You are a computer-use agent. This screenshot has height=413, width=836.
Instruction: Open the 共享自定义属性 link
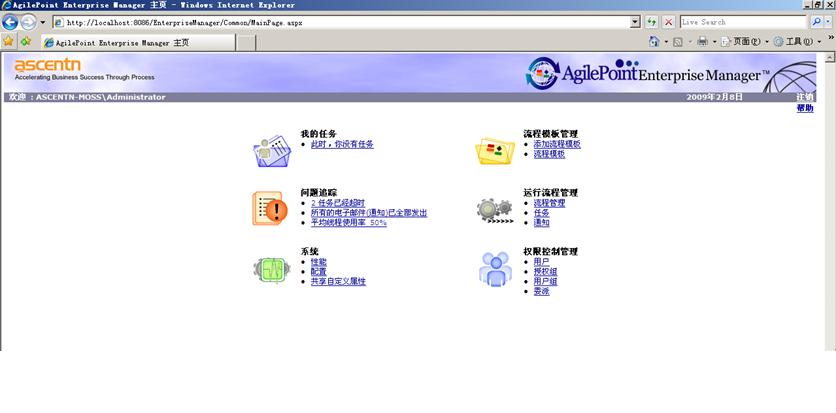(x=338, y=281)
